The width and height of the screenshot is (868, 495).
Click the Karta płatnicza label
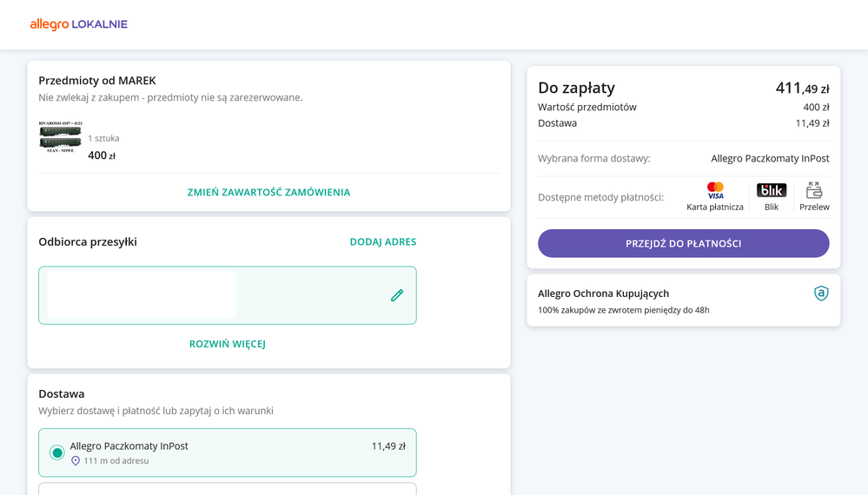[x=715, y=207]
